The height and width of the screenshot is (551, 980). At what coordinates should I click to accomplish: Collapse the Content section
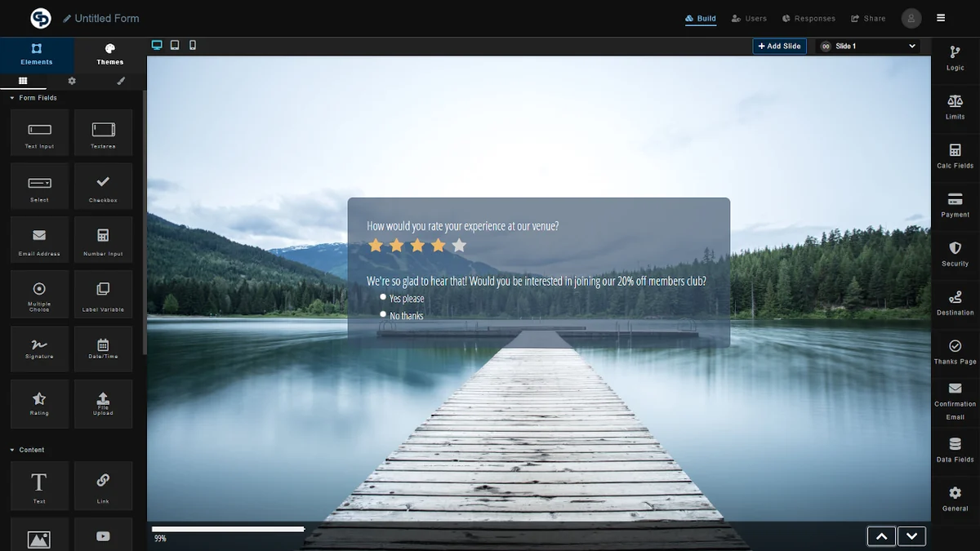click(12, 450)
